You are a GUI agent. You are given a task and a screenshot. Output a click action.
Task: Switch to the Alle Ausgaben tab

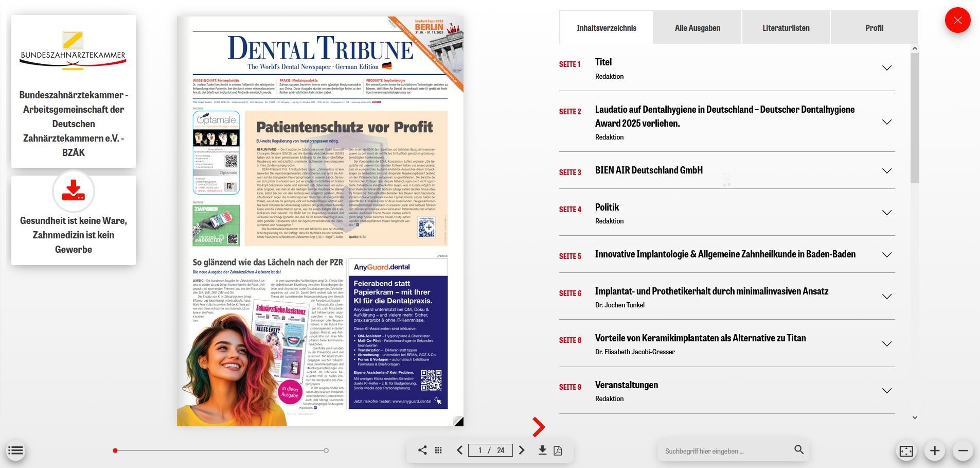tap(697, 28)
